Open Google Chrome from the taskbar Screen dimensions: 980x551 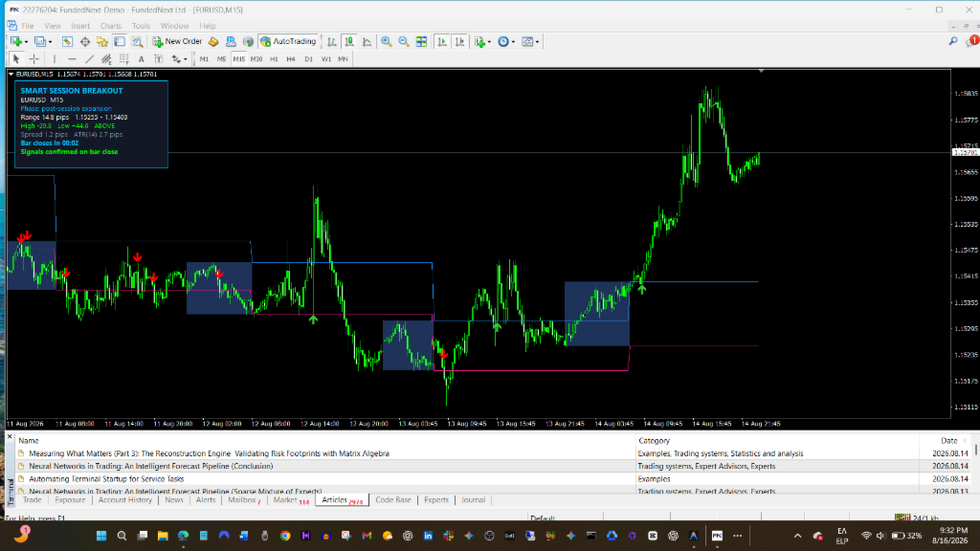(285, 536)
